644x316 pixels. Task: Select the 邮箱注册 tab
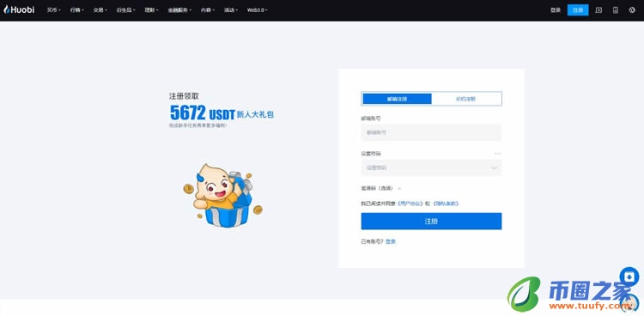point(398,99)
